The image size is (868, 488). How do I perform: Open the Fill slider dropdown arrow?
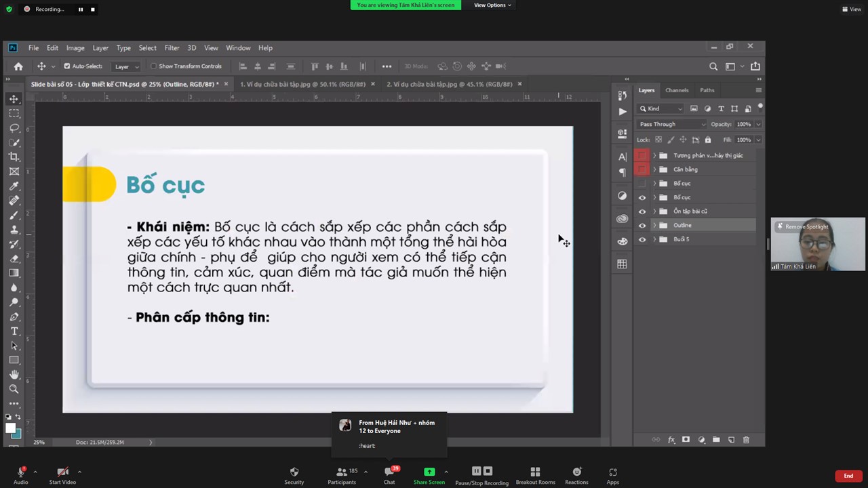point(758,140)
